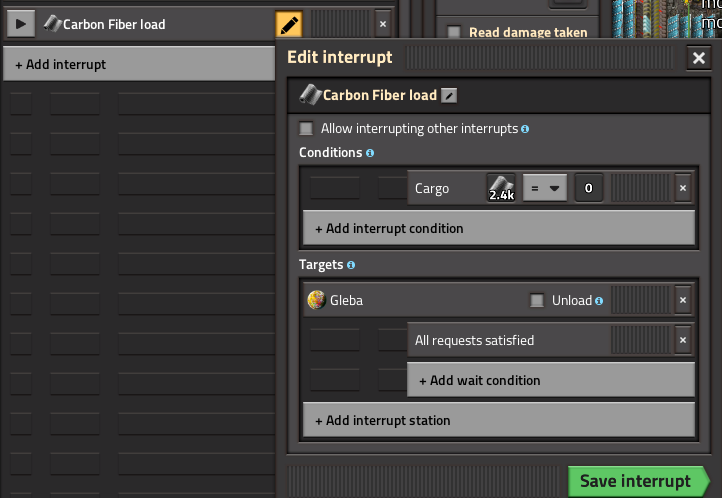Click the Cargo value field showing 0
Screen dimensions: 722x498
tap(589, 188)
